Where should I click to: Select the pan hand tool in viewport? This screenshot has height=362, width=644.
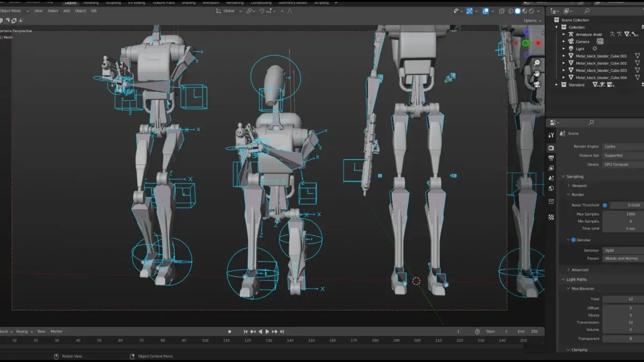point(537,73)
